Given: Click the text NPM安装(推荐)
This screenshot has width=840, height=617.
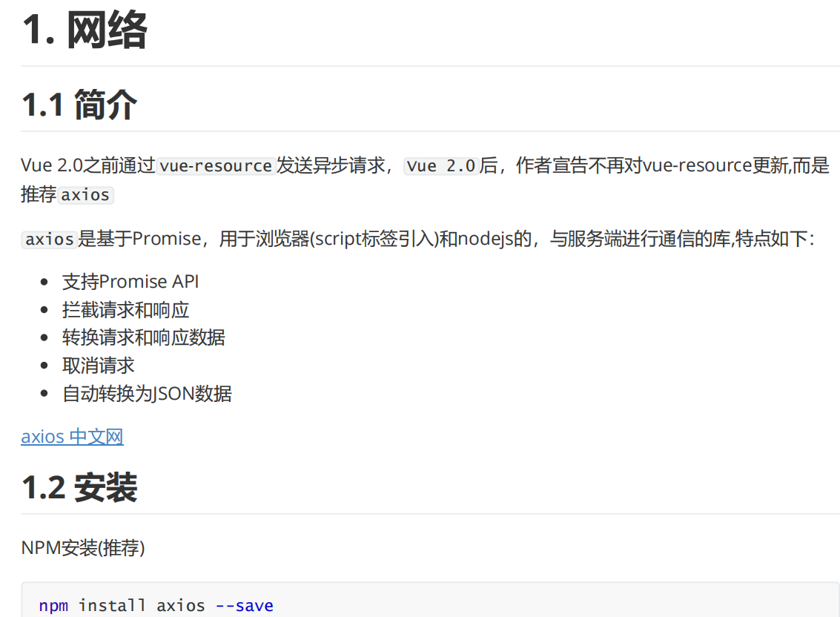Looking at the screenshot, I should point(83,548).
